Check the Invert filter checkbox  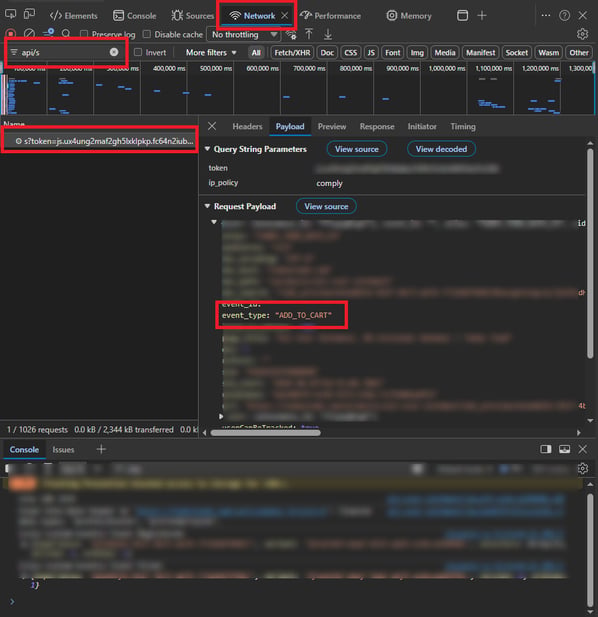pos(138,52)
